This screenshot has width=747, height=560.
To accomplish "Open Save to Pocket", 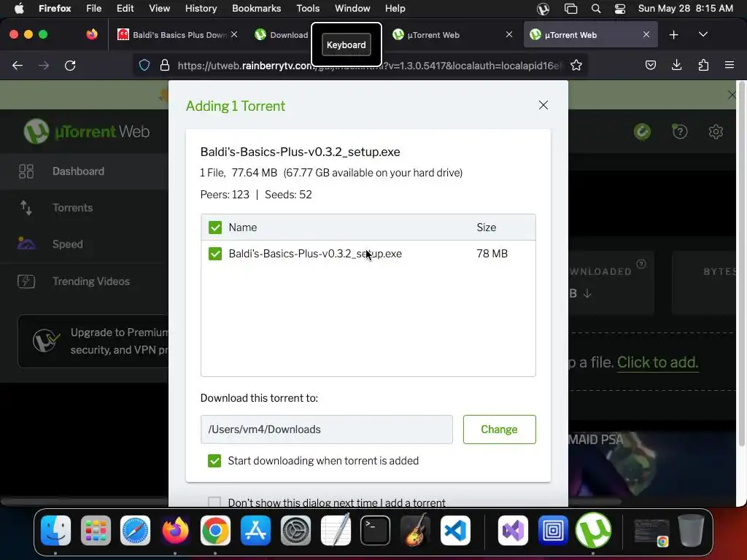I will point(650,65).
